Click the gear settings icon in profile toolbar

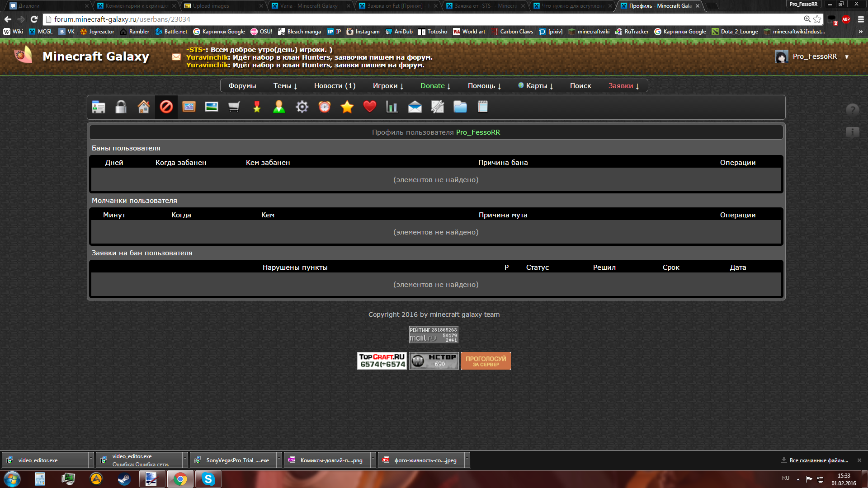click(302, 107)
